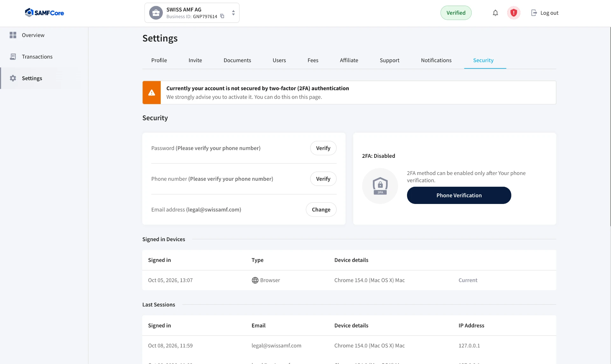Click the Signed in Devices heading
611x364 pixels.
click(x=164, y=239)
